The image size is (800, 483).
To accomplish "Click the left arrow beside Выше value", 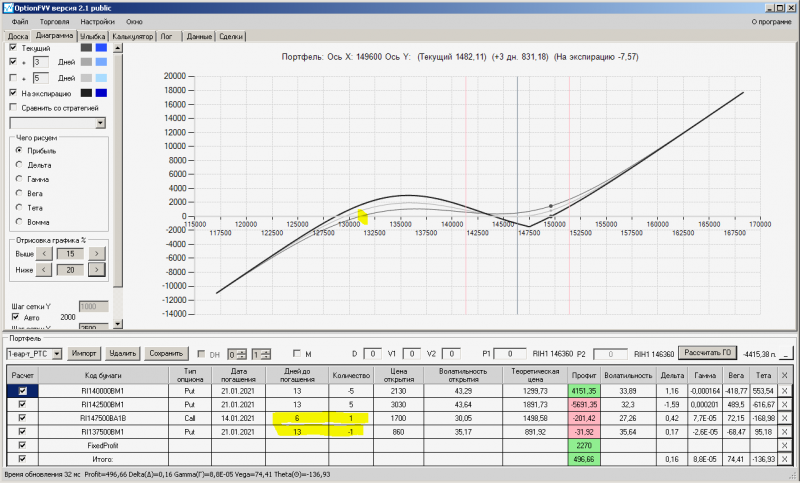I will (x=44, y=253).
